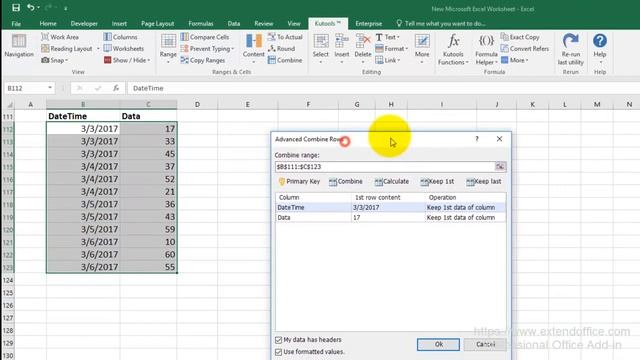Expand the Prevent Typing dropdown
The image size is (640, 360).
click(x=233, y=49)
